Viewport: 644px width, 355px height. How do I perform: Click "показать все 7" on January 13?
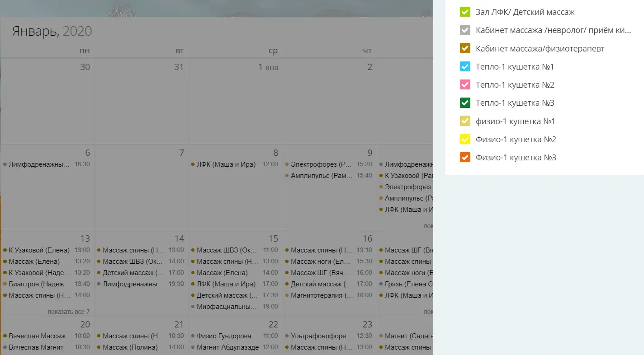pos(69,312)
